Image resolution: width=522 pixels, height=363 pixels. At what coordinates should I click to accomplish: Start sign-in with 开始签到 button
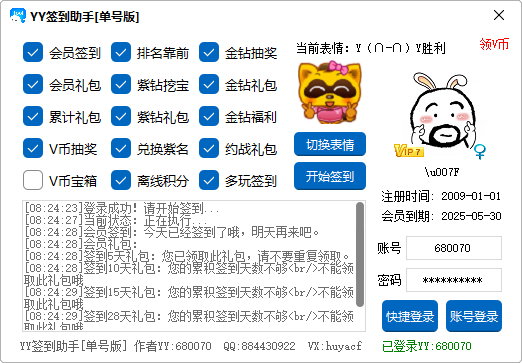tap(330, 176)
